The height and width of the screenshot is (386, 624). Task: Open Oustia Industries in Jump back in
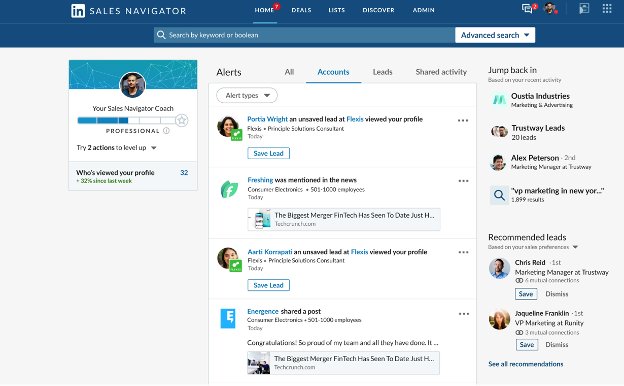tap(540, 96)
